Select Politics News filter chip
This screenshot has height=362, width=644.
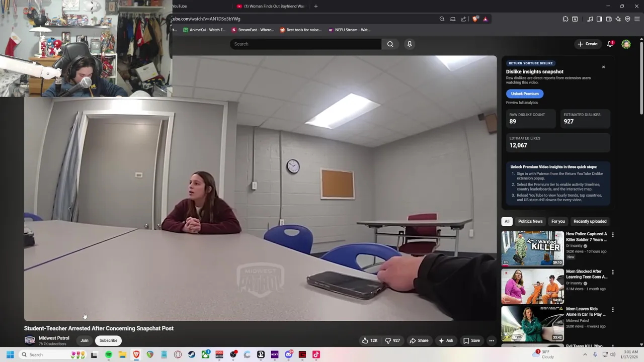pyautogui.click(x=530, y=221)
